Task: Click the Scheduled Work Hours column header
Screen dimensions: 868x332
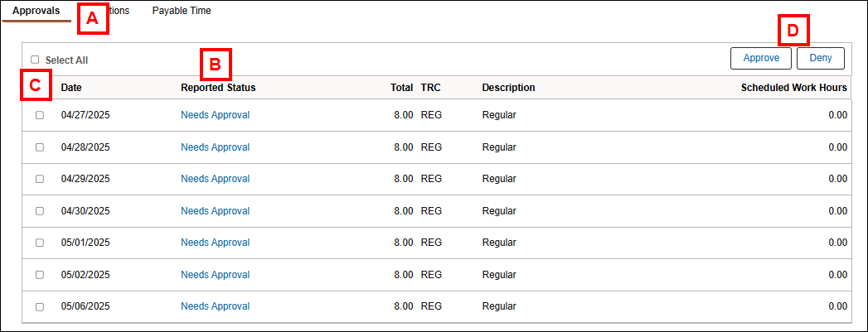Action: coord(794,87)
